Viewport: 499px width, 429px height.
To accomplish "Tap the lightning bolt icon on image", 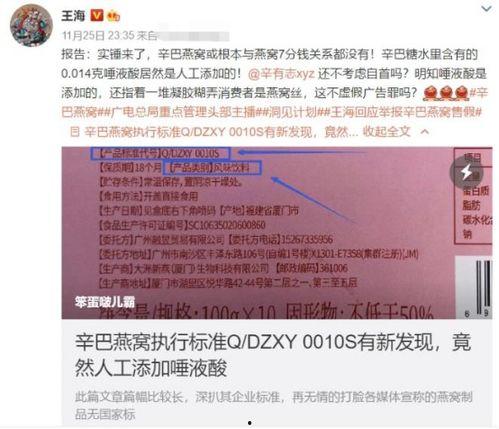I will [x=467, y=172].
